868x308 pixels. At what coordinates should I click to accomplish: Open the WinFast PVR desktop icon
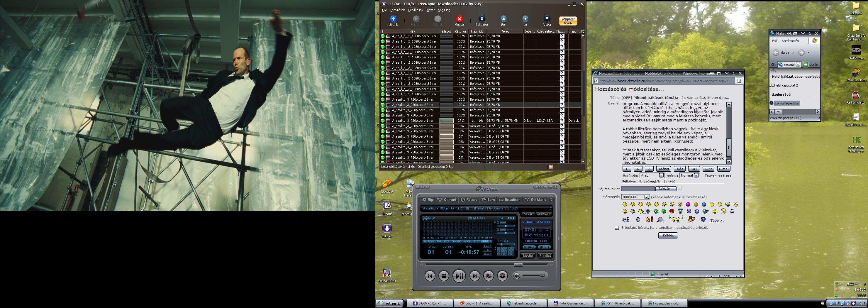387,275
